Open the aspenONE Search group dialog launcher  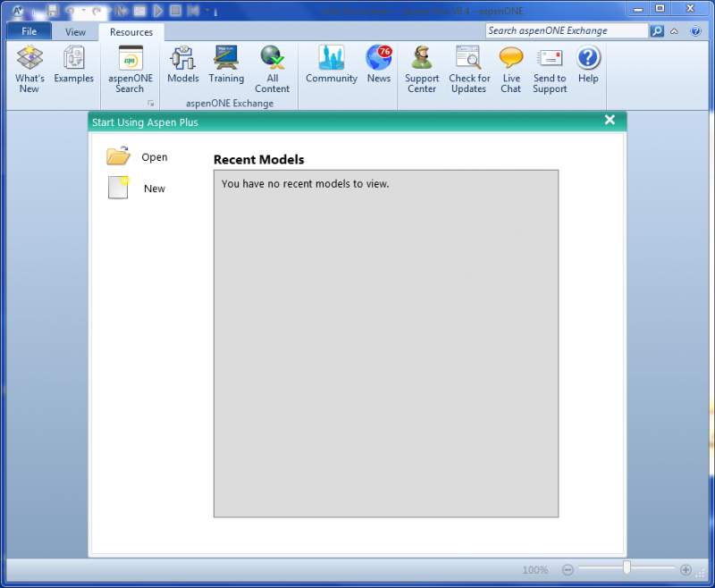coord(151,104)
